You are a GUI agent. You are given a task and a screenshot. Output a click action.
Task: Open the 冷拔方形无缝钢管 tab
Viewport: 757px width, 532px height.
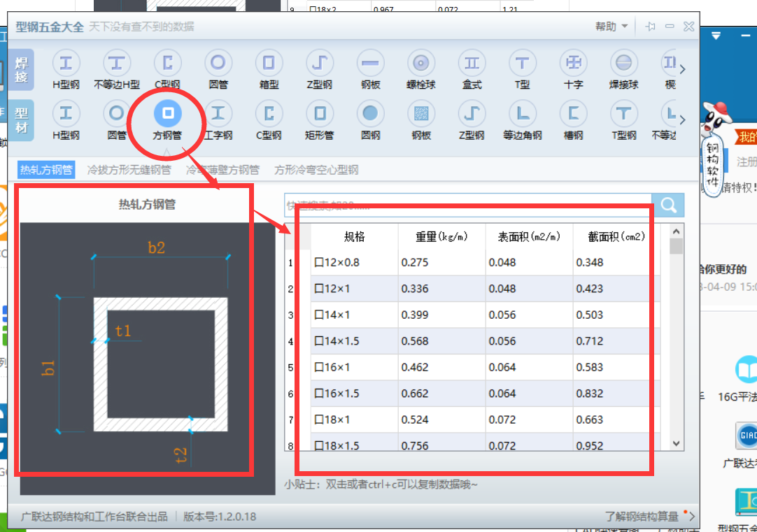pyautogui.click(x=129, y=170)
